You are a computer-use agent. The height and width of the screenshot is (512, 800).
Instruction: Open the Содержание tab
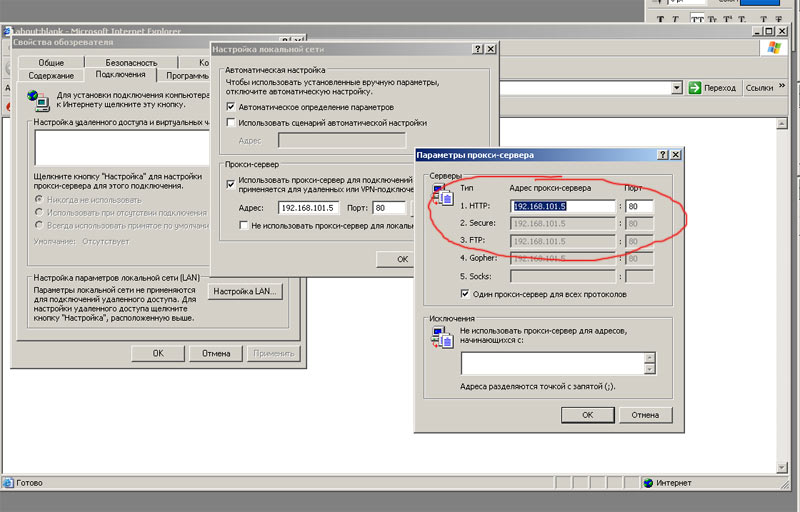coord(51,75)
